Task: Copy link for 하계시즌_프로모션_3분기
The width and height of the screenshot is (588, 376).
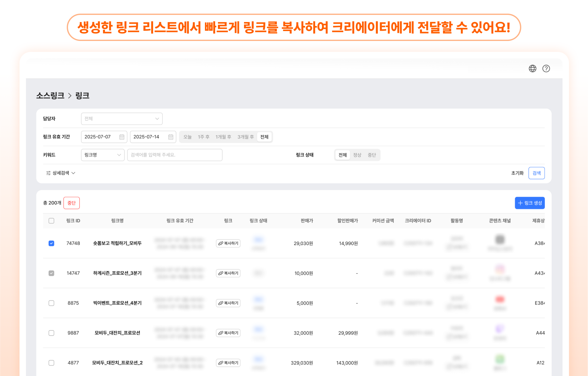Action: tap(228, 273)
